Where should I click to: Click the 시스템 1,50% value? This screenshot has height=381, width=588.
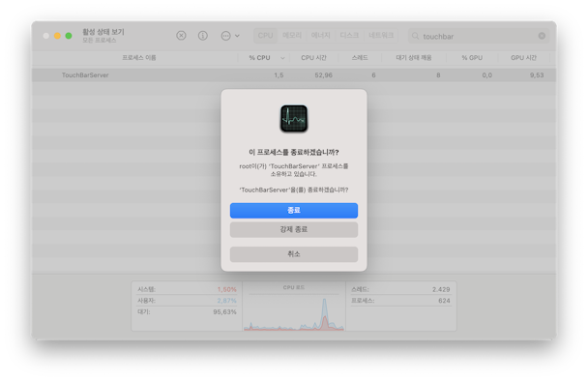226,289
